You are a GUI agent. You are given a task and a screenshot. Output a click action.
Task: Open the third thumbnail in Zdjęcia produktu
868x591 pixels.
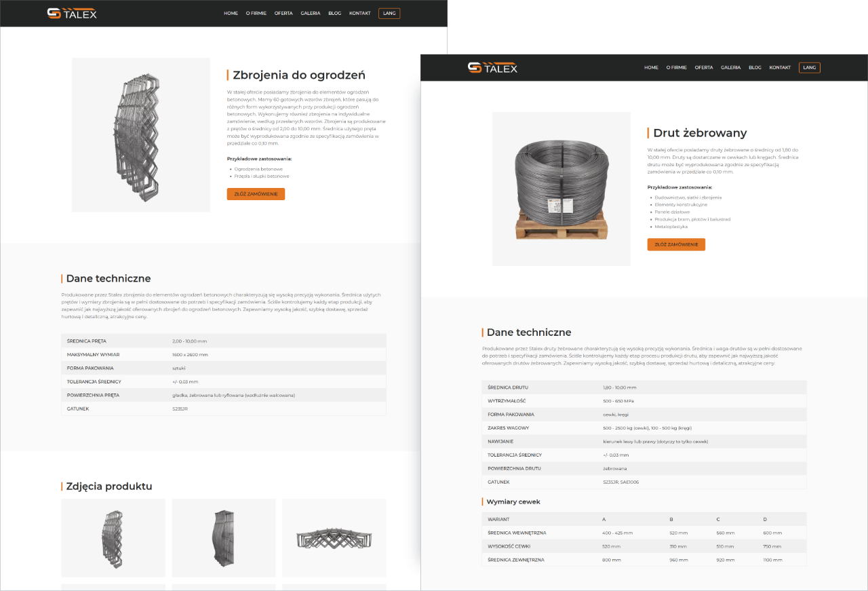coord(334,539)
